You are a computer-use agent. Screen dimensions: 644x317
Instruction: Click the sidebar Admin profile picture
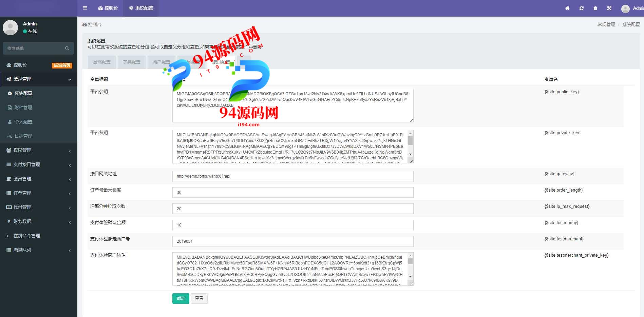coord(10,27)
